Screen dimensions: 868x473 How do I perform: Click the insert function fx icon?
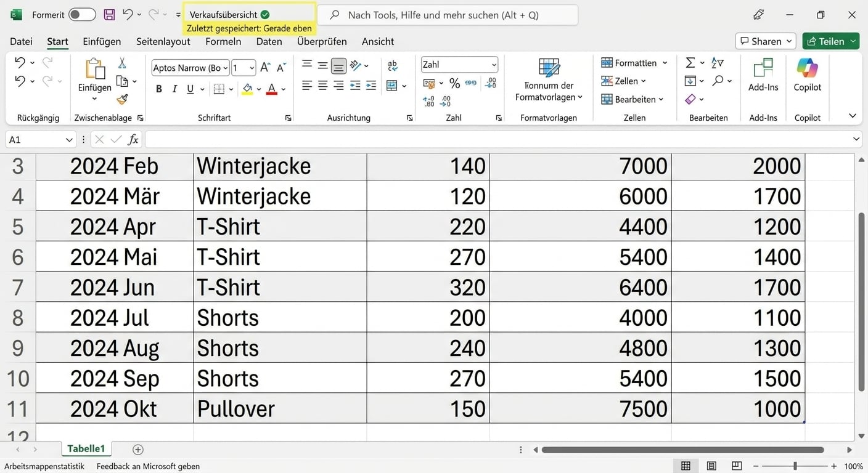[133, 140]
